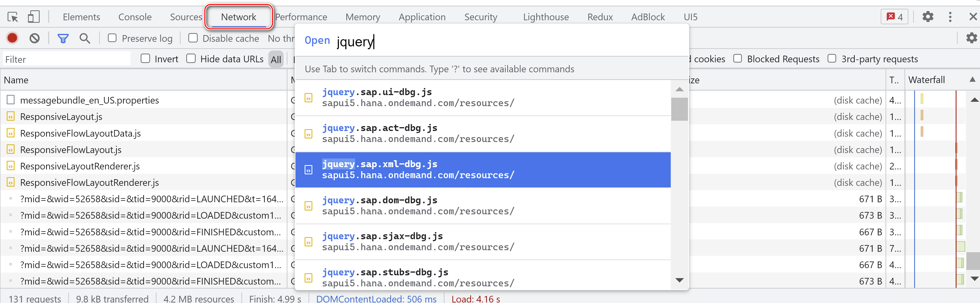Viewport: 980px width, 303px height.
Task: Focus the Filter text field
Action: pyautogui.click(x=67, y=59)
